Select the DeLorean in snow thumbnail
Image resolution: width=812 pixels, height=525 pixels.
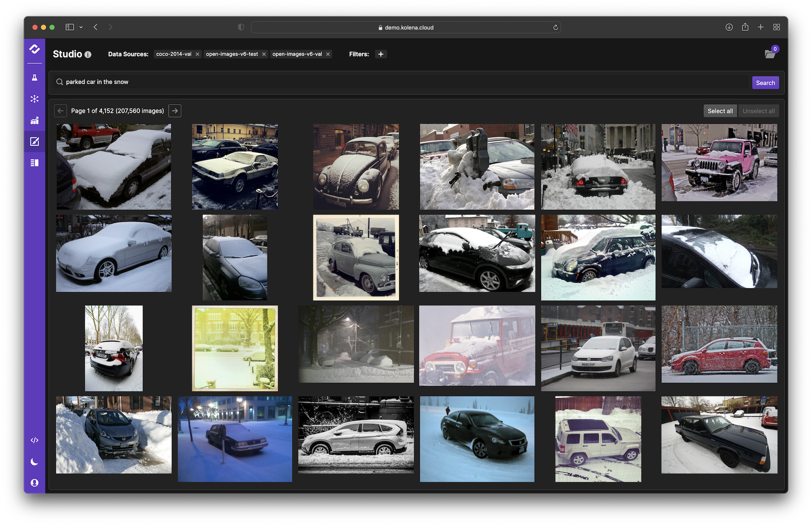pos(235,167)
